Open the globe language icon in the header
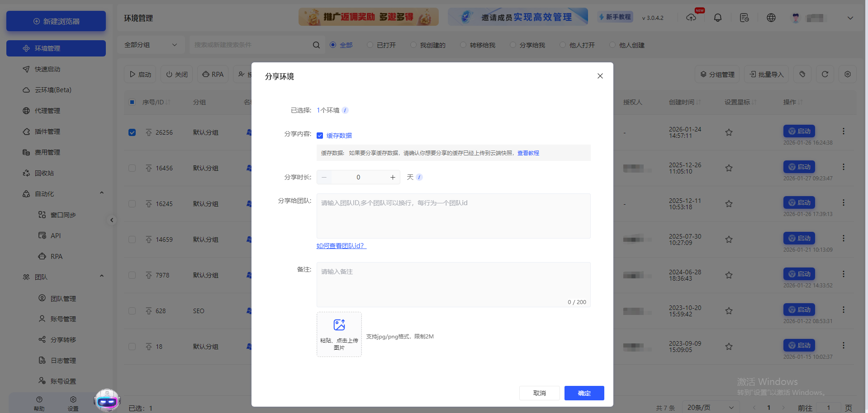The image size is (868, 413). 771,18
